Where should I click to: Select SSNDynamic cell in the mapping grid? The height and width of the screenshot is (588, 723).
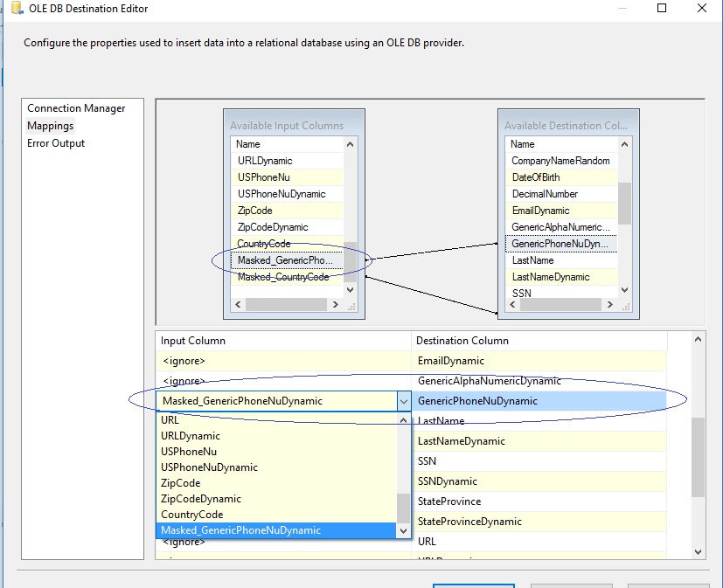coord(539,481)
